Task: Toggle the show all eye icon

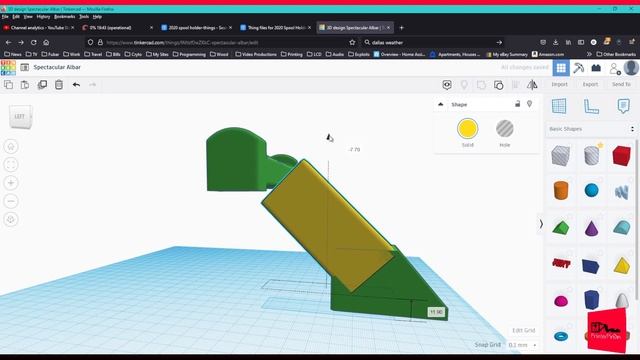Action: pyautogui.click(x=447, y=84)
